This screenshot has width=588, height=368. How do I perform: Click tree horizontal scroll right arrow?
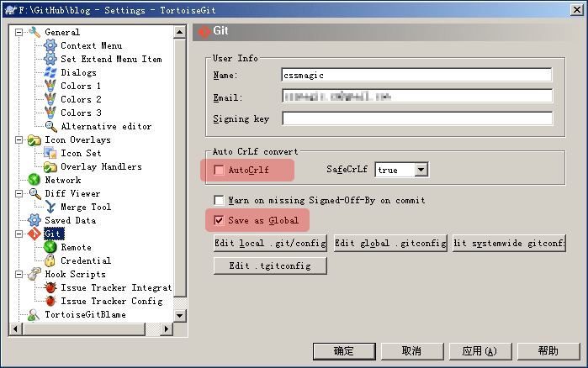167,329
